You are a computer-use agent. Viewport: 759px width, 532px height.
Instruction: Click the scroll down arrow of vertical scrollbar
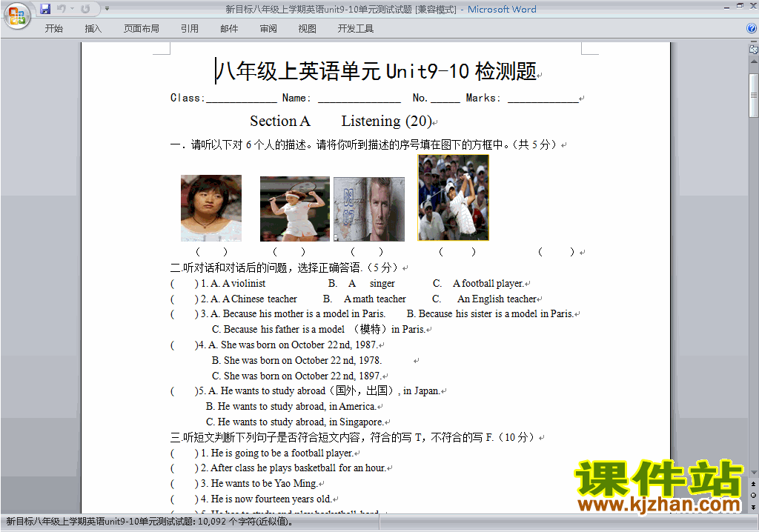(x=754, y=473)
